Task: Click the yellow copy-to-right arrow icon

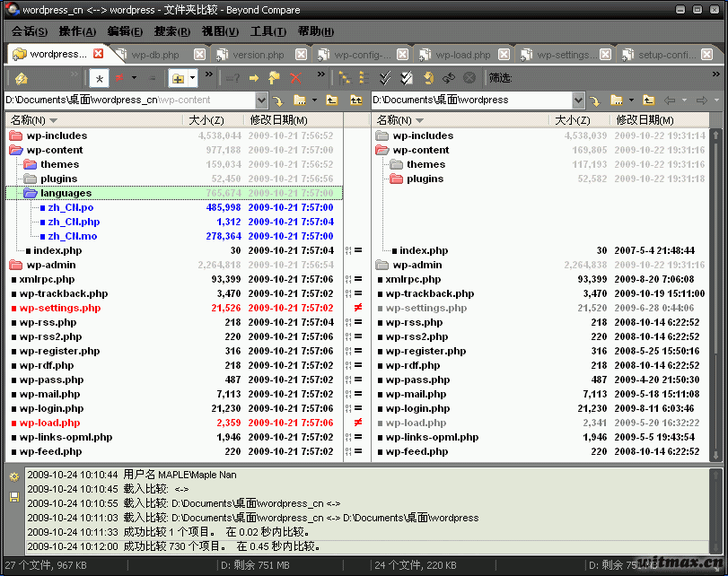Action: pyautogui.click(x=253, y=78)
